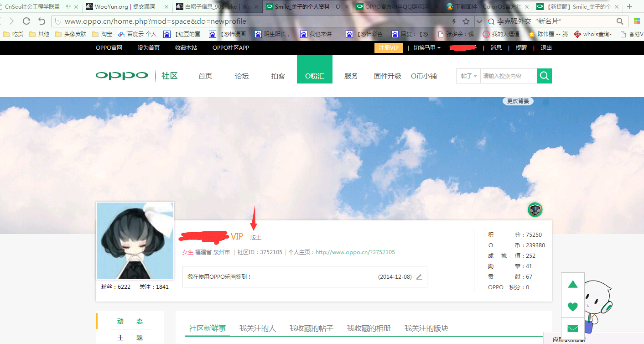Viewport: 644px width, 344px height.
Task: Switch to the CnSeu社会工程学联盟 browser tab
Action: coord(39,6)
